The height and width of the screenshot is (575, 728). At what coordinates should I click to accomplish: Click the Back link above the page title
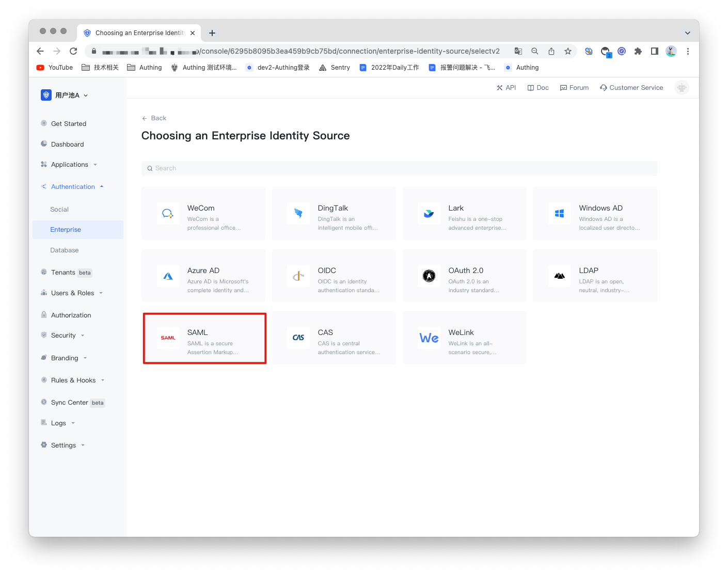click(154, 118)
